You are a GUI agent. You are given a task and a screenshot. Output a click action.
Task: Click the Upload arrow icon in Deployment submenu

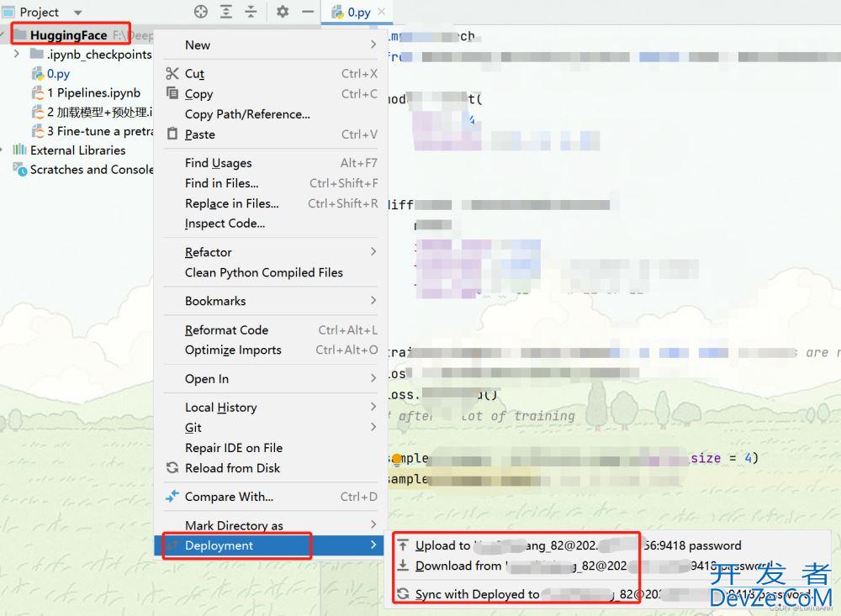pos(403,545)
